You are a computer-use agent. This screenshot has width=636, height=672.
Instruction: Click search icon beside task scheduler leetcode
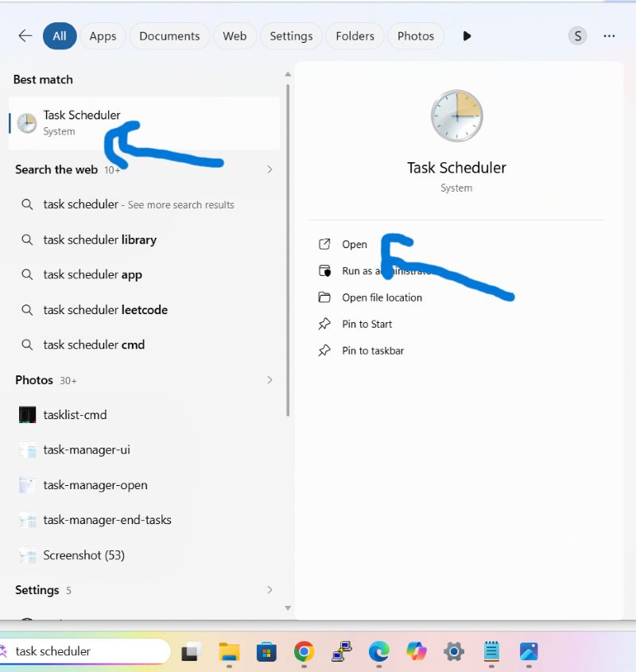(27, 309)
